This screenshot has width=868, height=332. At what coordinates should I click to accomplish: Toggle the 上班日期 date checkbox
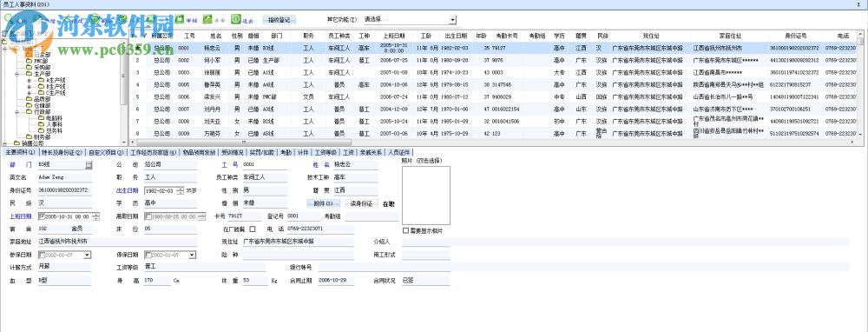42,216
